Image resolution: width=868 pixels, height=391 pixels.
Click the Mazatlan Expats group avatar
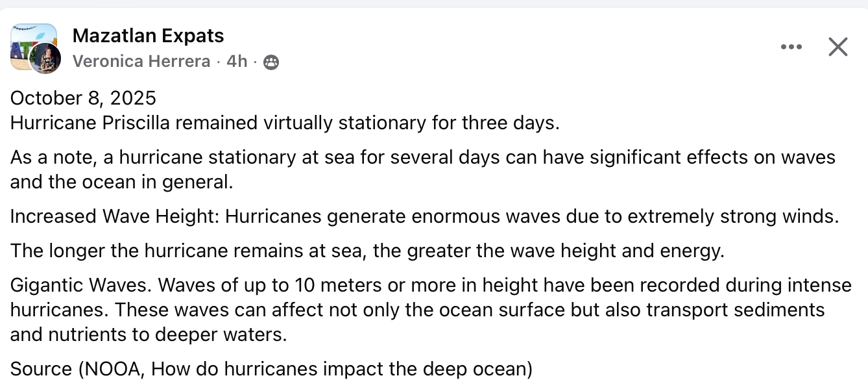pos(26,39)
